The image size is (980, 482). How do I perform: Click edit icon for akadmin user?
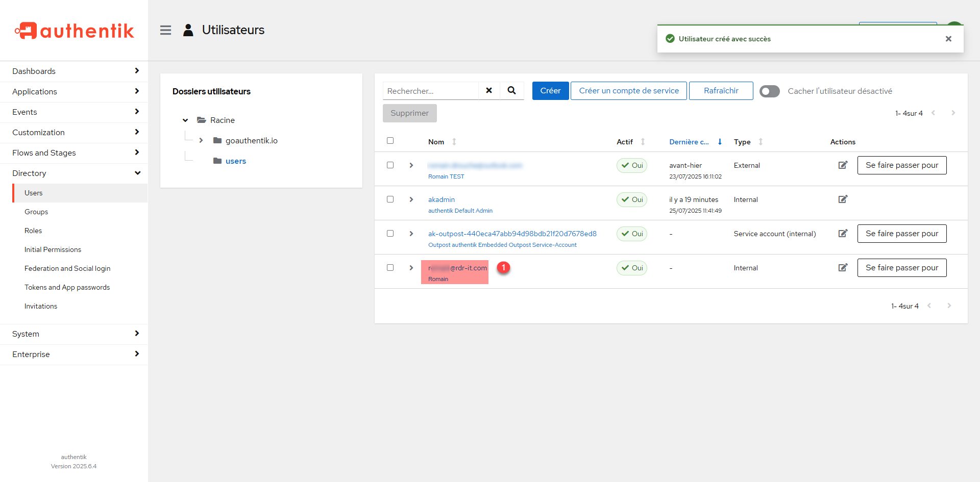[843, 199]
